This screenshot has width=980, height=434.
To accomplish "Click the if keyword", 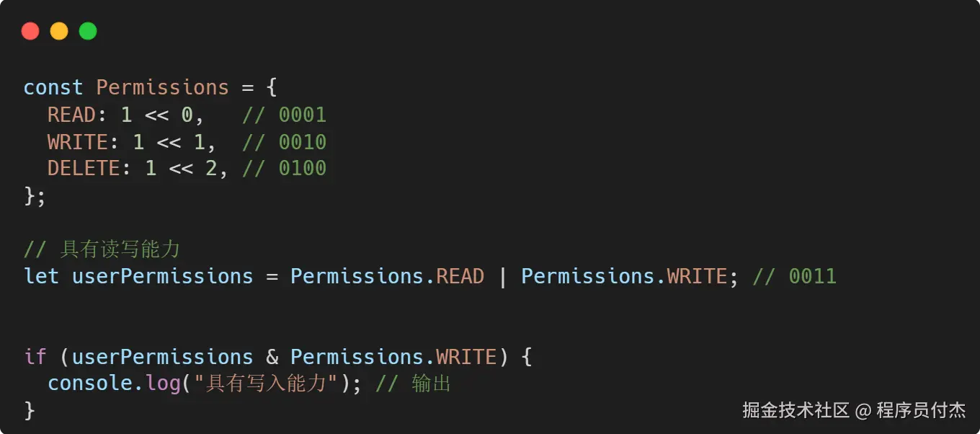I will point(35,357).
